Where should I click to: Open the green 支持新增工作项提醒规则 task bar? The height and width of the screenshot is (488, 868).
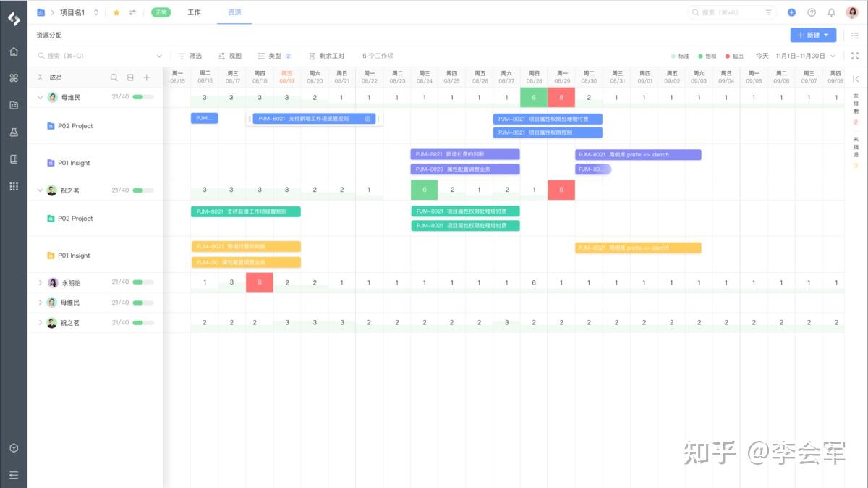(246, 211)
